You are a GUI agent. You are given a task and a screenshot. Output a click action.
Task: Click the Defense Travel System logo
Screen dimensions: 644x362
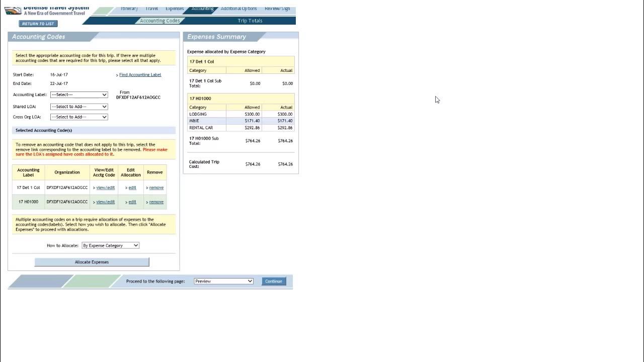tap(48, 11)
